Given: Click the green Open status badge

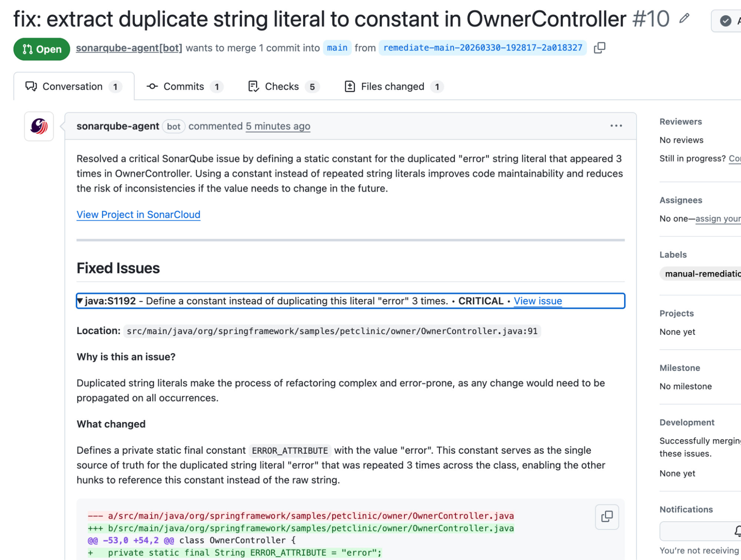Looking at the screenshot, I should [x=42, y=49].
